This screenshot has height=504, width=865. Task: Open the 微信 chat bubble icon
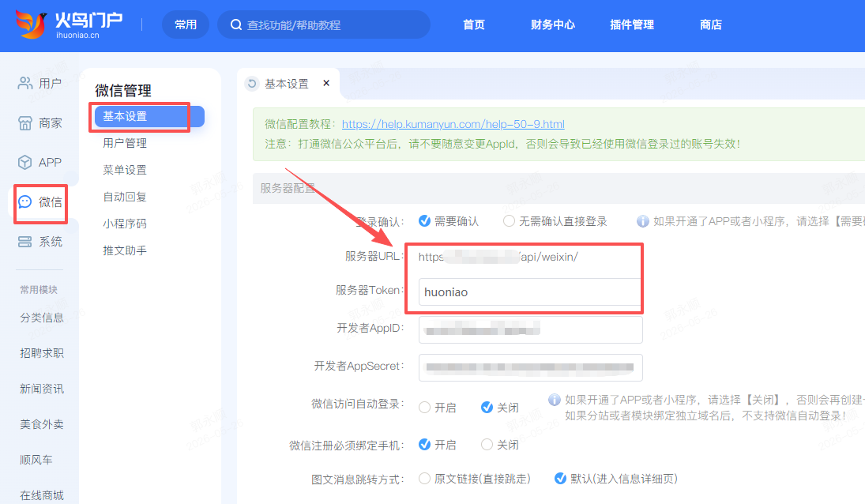[x=25, y=201]
